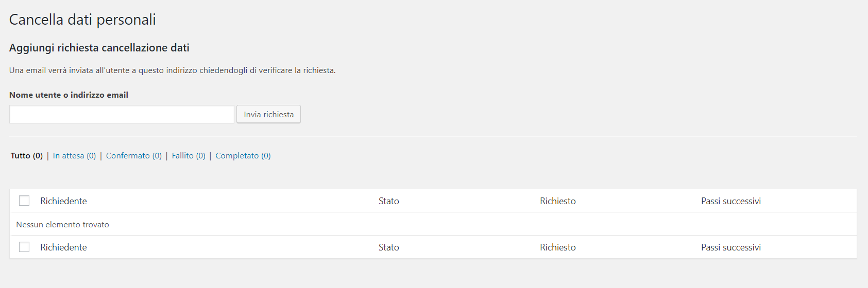Click the Richiedente column label in footer
Image resolution: width=868 pixels, height=288 pixels.
tap(63, 247)
